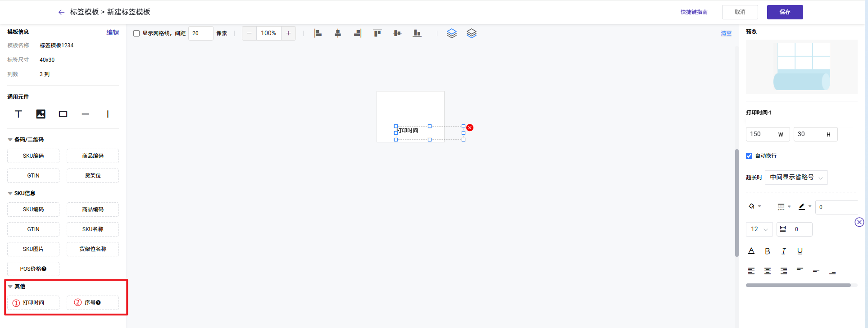868x328 pixels.
Task: Add the 打印时间 element under 其他
Action: click(33, 303)
